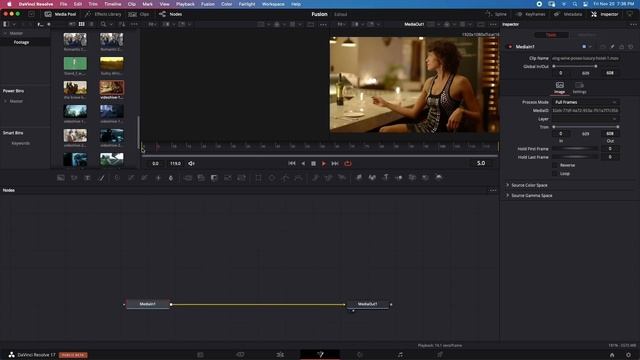Open the Fusion menu
Viewport: 640px width, 360px height.
point(208,4)
